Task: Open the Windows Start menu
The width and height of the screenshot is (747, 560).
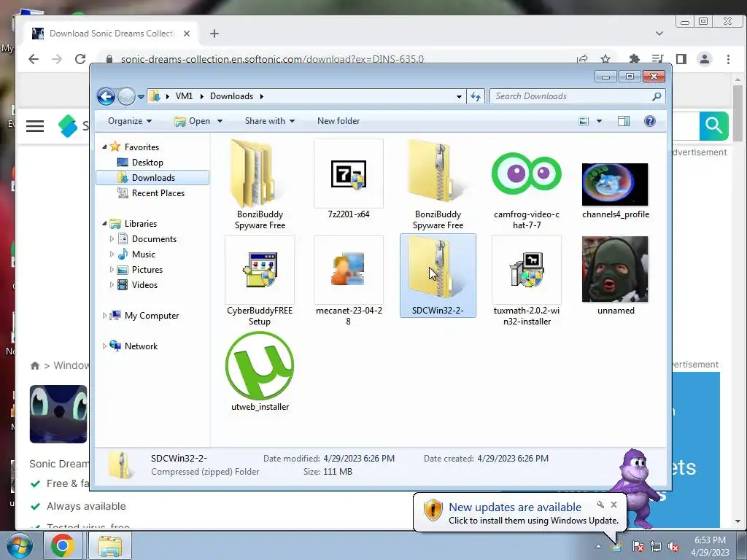Action: coord(19,545)
